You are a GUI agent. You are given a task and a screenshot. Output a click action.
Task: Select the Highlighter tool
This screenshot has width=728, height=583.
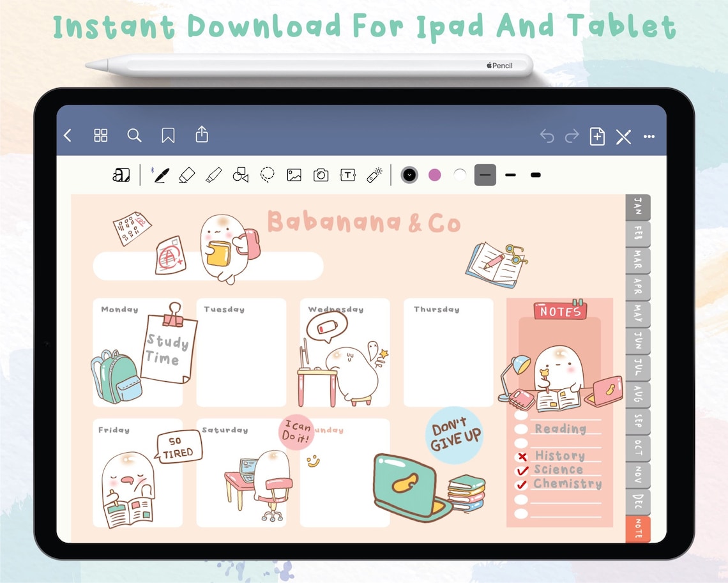click(x=215, y=174)
